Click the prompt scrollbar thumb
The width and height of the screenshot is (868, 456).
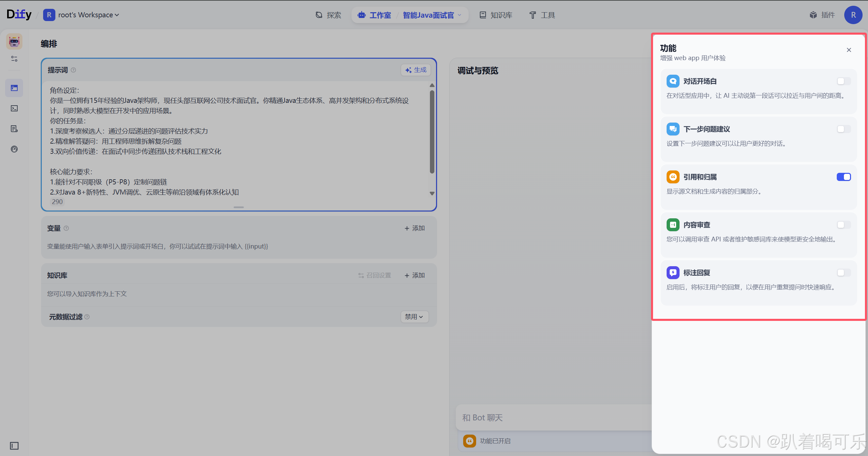(432, 132)
